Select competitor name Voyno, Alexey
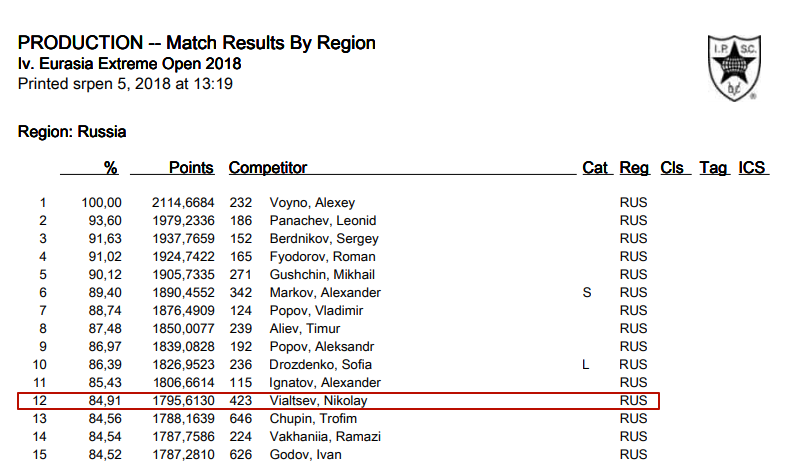Viewport: 787px width, 464px height. (x=312, y=203)
